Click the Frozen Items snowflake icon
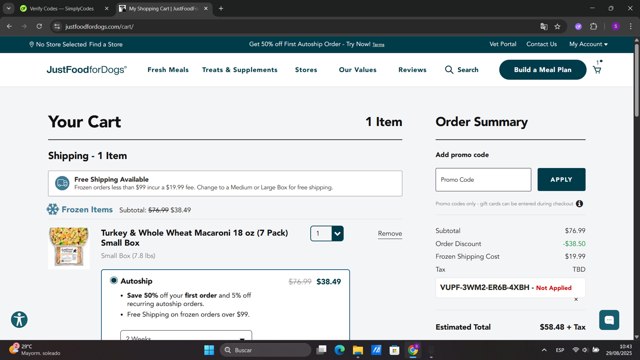This screenshot has height=360, width=640. click(x=53, y=209)
